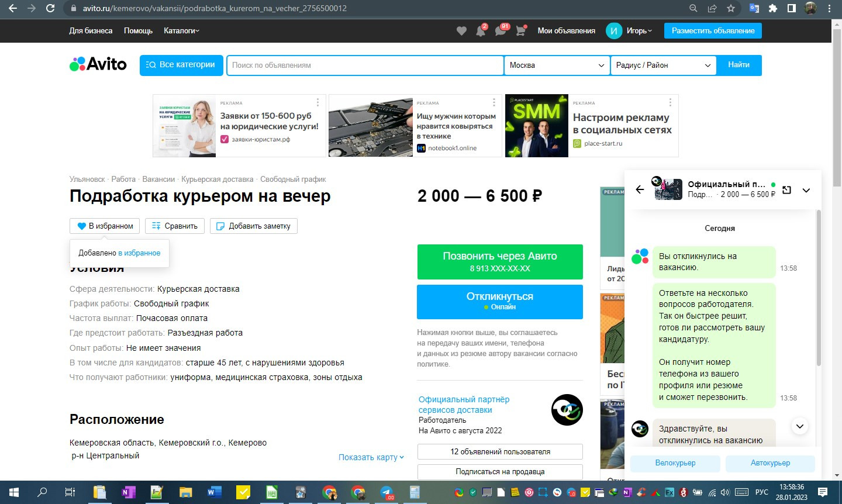842x504 pixels.
Task: Open в избранное link in tooltip
Action: [139, 253]
